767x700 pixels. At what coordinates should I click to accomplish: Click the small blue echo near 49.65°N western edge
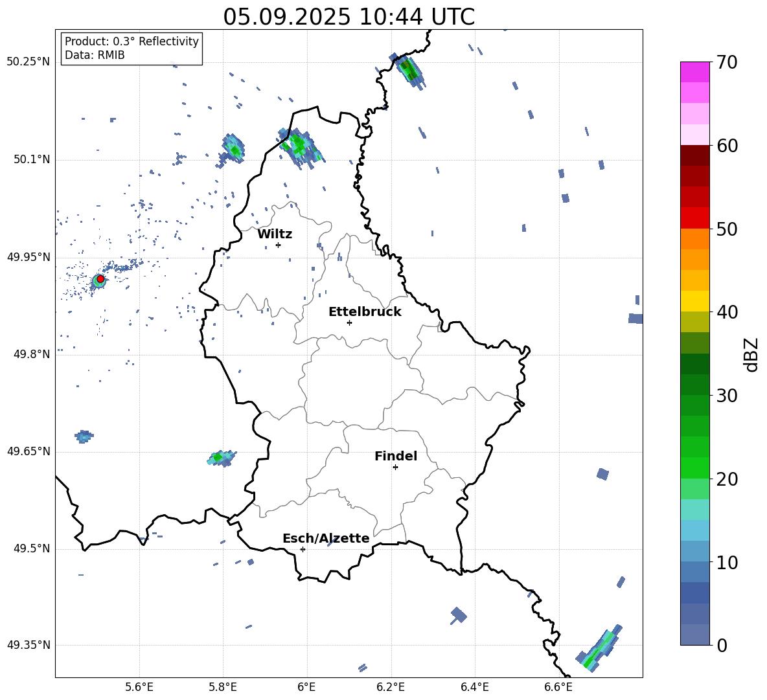84,436
